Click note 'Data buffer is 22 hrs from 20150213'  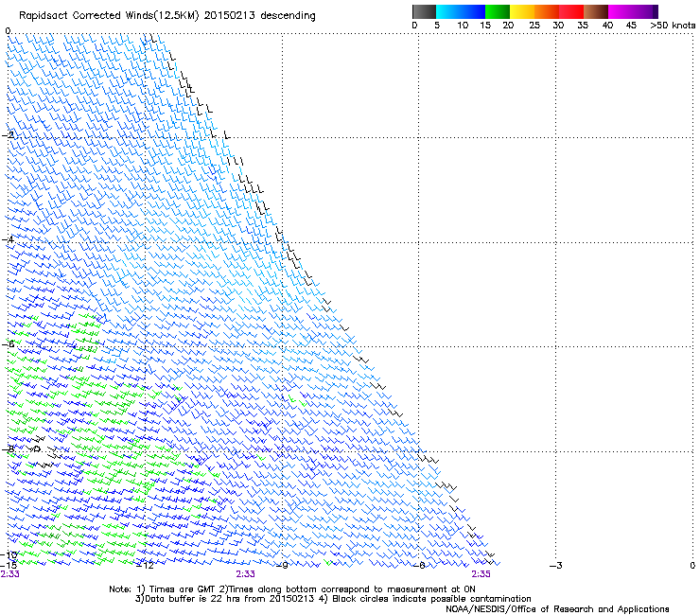(224, 599)
